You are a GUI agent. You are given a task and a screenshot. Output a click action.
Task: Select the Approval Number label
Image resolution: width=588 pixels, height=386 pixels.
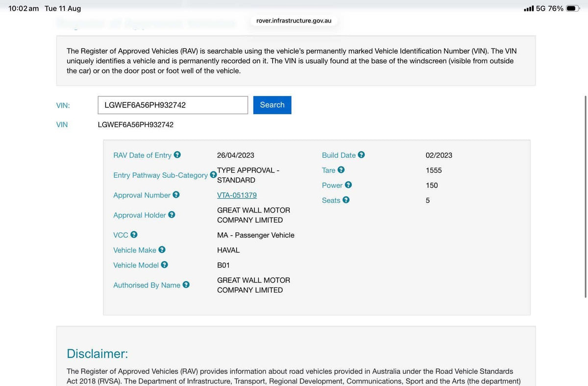click(x=142, y=195)
